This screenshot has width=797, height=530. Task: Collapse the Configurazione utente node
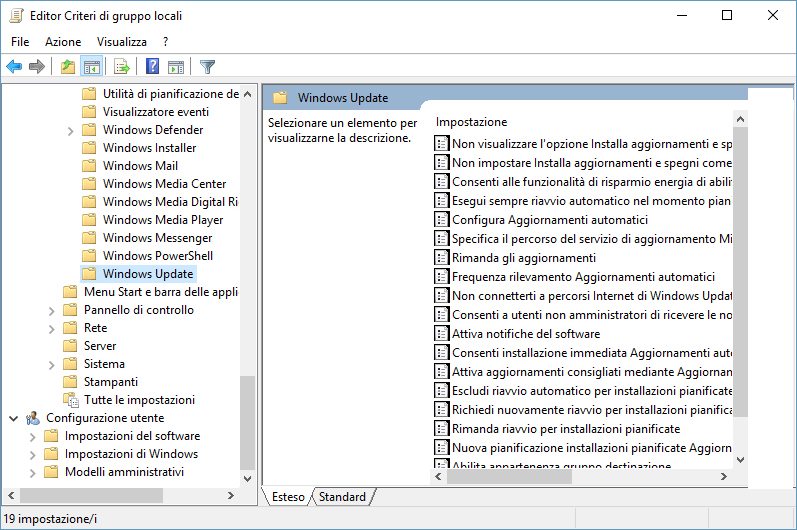point(13,418)
